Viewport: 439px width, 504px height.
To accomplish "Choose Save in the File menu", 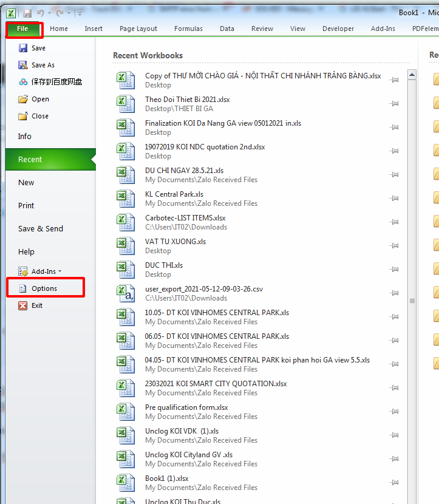I will coord(32,48).
